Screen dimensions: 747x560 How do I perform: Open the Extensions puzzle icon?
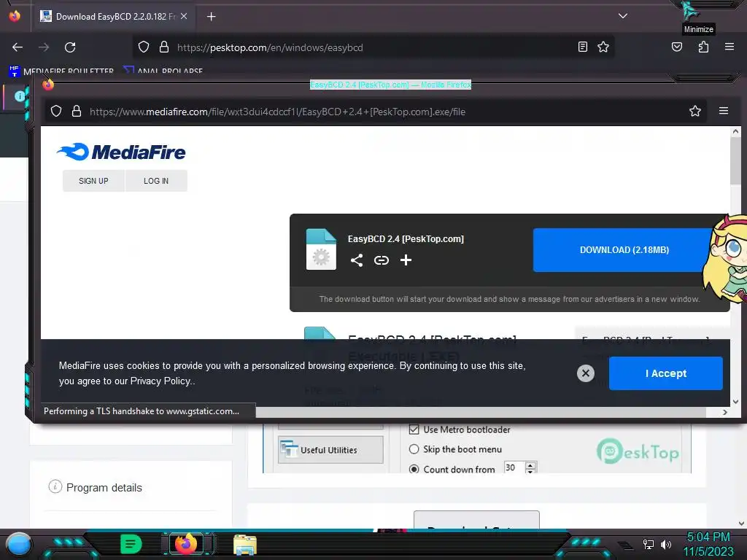pyautogui.click(x=703, y=47)
